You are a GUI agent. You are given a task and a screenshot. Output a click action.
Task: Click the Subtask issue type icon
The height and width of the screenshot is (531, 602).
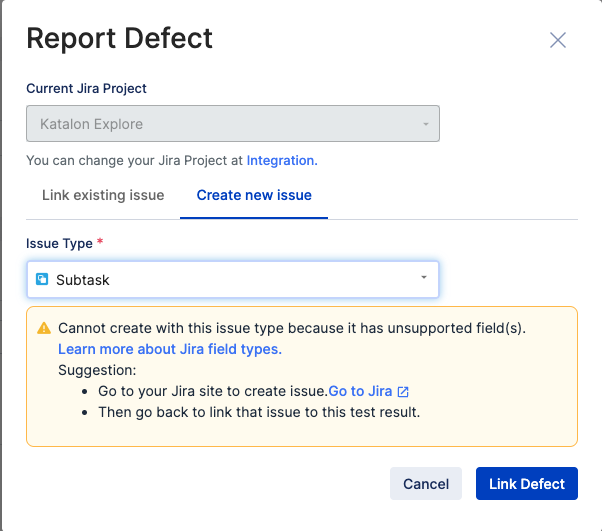42,280
